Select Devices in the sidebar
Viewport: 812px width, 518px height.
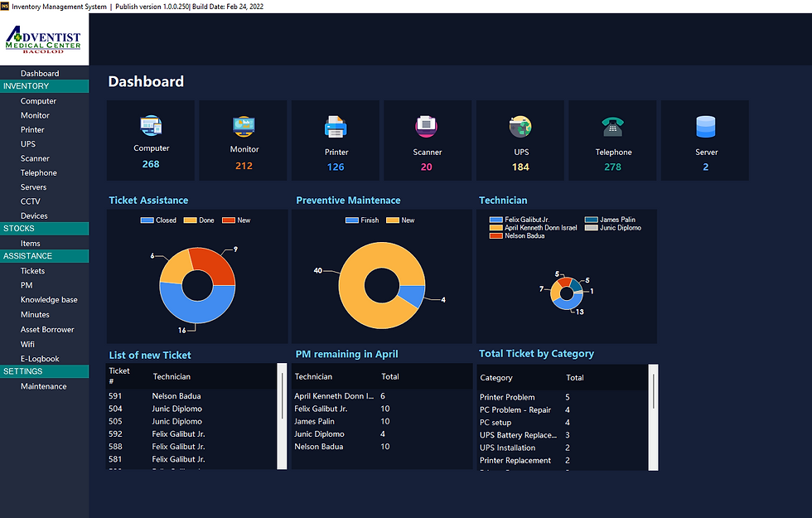[34, 216]
